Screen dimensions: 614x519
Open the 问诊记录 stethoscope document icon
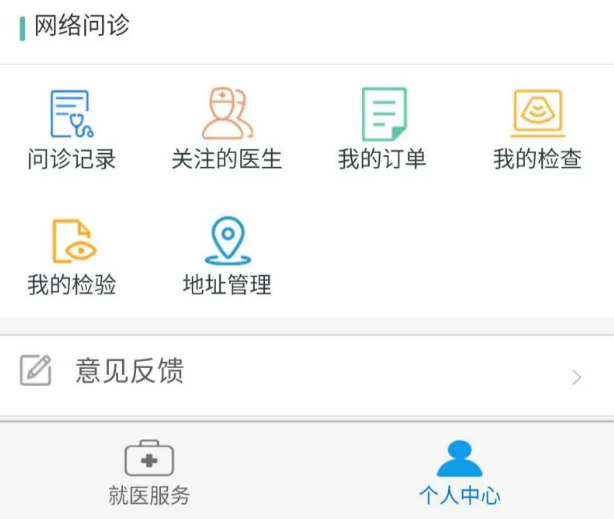pos(72,114)
